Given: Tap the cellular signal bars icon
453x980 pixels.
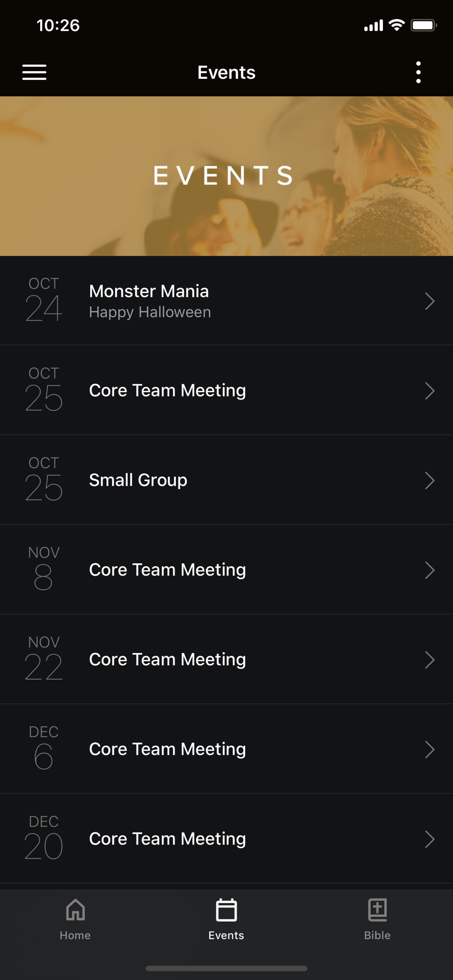Looking at the screenshot, I should point(373,25).
